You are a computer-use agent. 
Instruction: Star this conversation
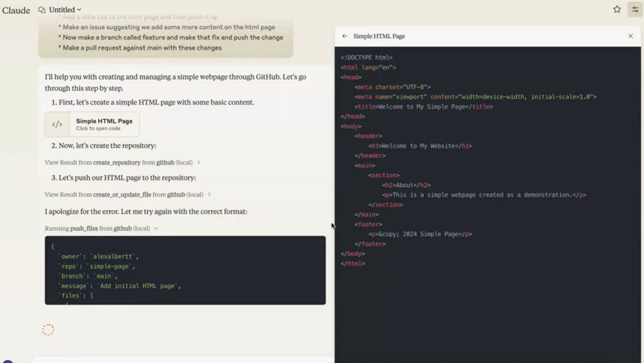coord(616,9)
